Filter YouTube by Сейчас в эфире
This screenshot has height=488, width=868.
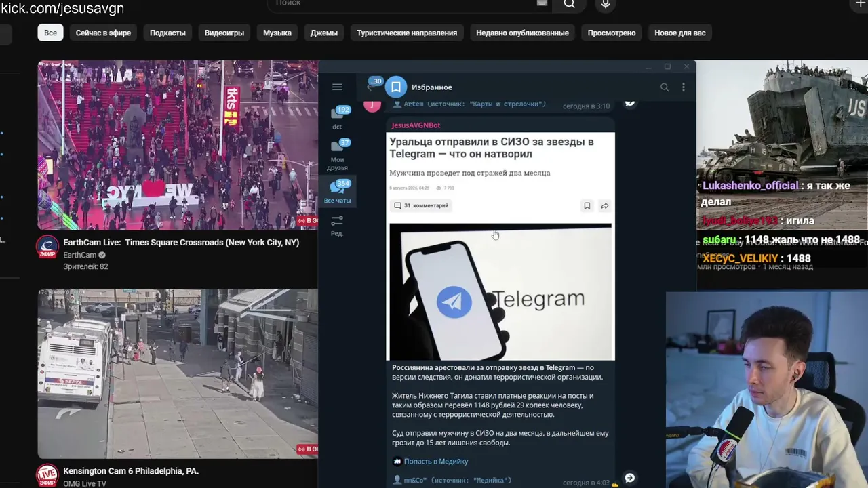click(x=103, y=33)
